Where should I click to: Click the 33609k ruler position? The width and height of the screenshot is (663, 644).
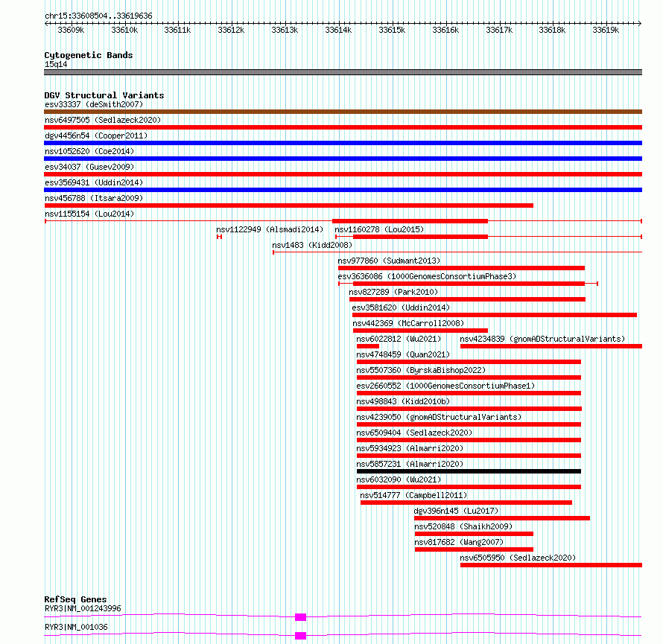click(71, 30)
